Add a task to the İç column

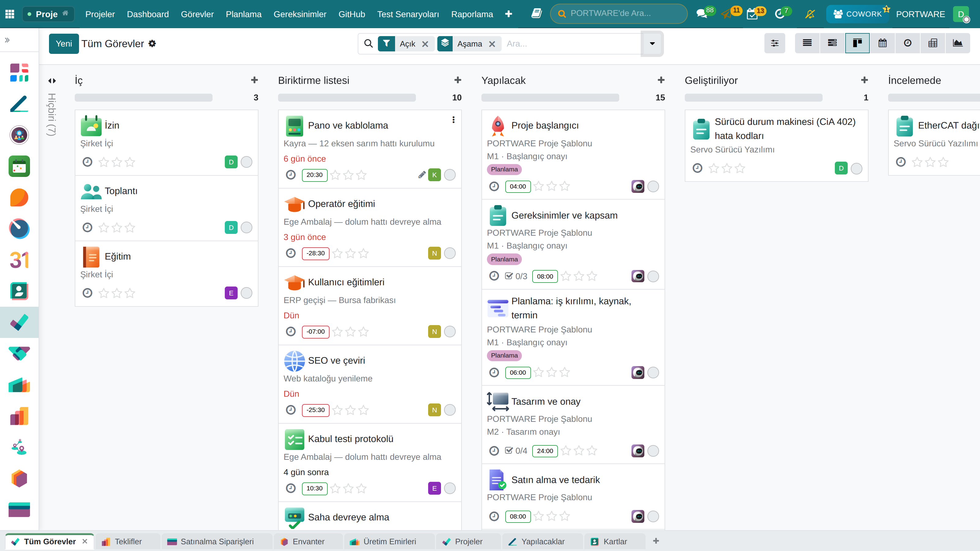[254, 80]
